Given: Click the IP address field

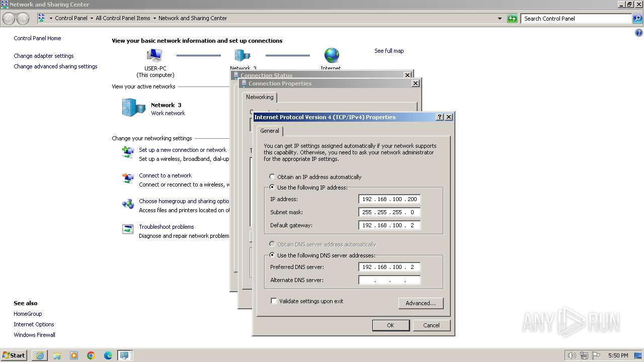Looking at the screenshot, I should [x=389, y=199].
